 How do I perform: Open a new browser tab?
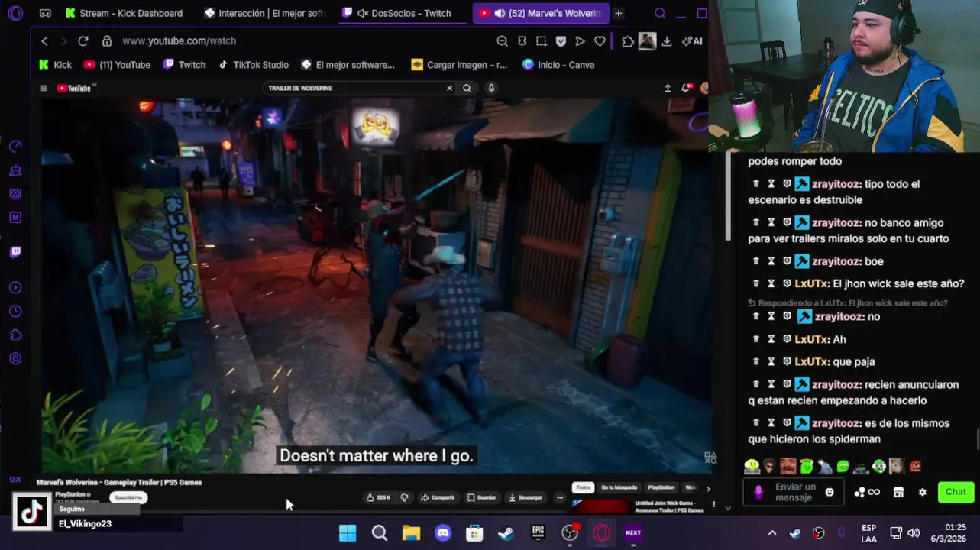(x=619, y=13)
